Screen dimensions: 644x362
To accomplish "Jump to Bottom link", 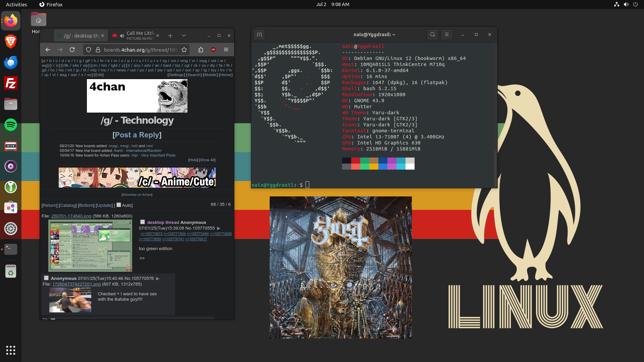I will pyautogui.click(x=87, y=205).
